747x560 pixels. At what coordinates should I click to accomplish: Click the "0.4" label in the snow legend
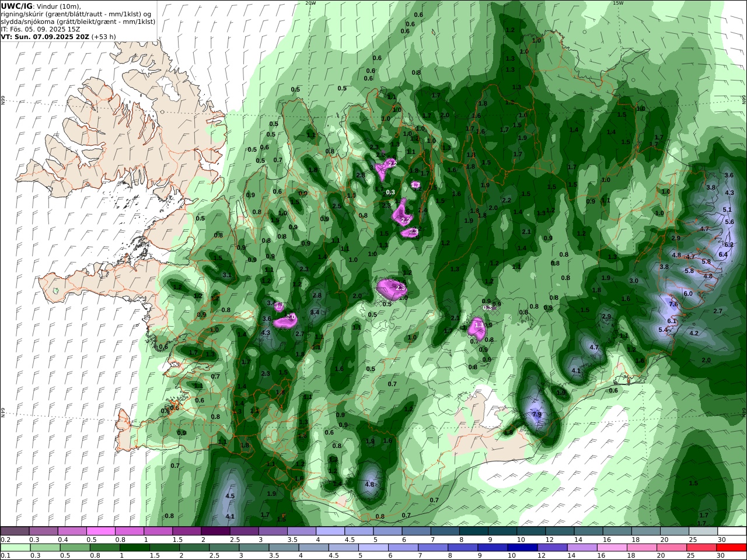[63, 540]
